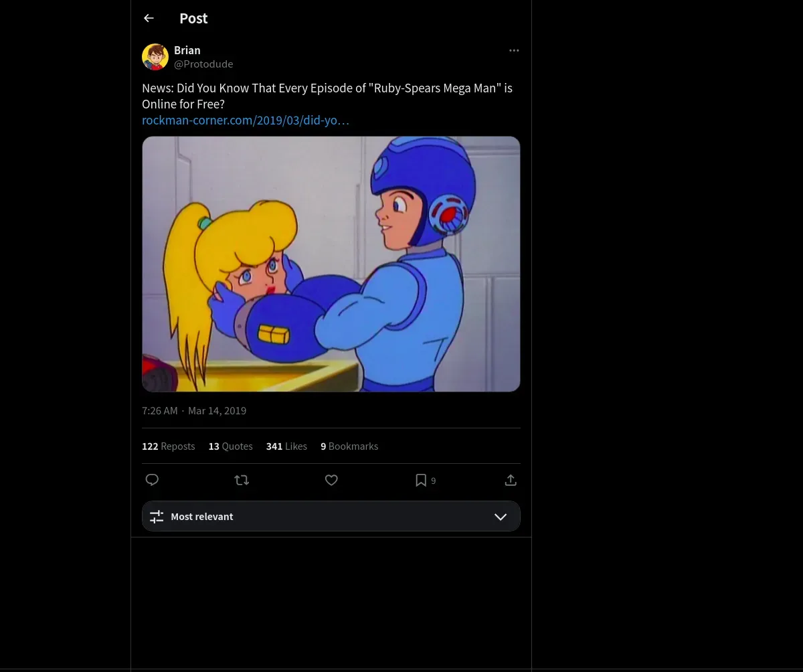Click the share upload icon
803x672 pixels.
511,480
